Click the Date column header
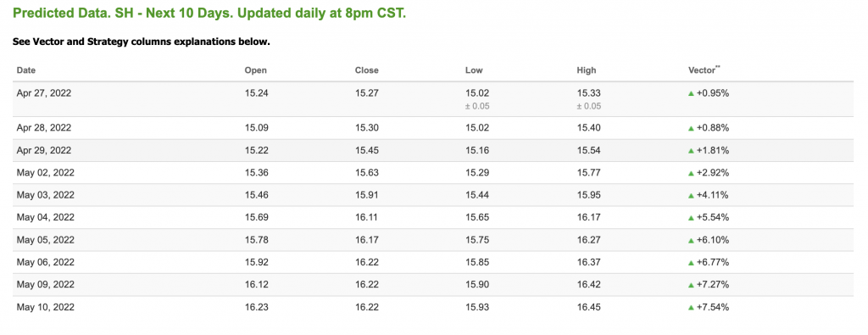 [26, 70]
